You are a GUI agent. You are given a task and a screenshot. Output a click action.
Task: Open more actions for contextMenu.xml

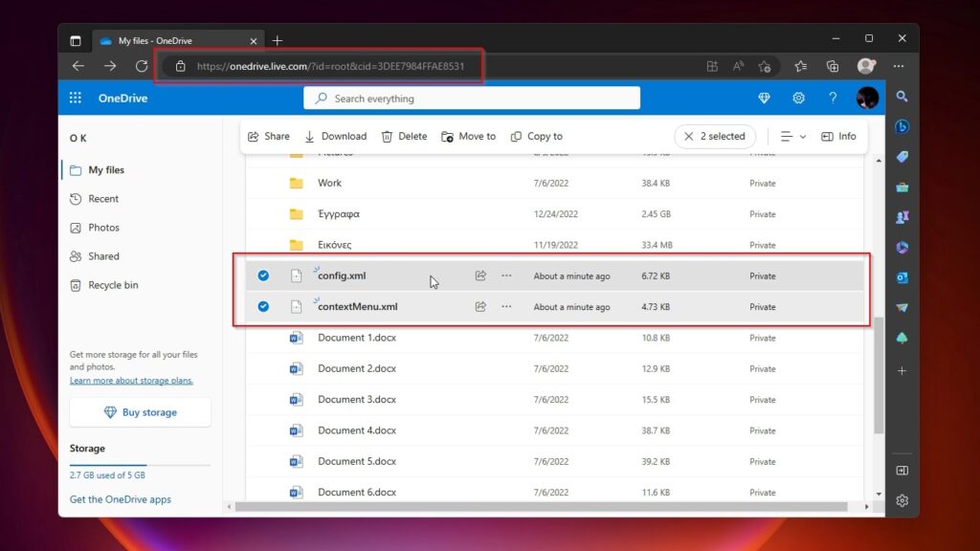(506, 307)
